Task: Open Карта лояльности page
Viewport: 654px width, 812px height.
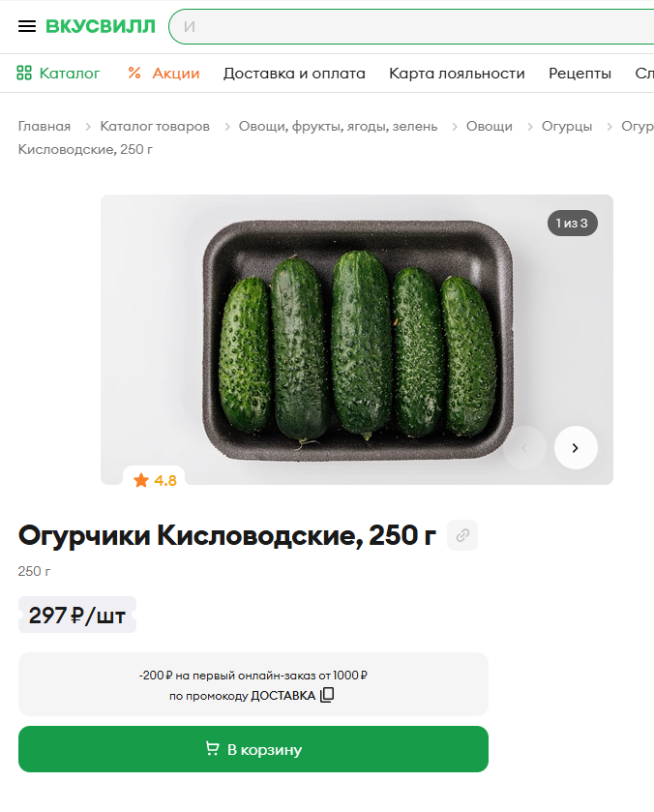Action: (x=457, y=73)
